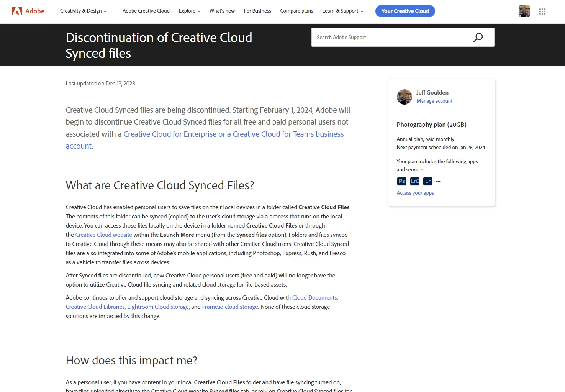Click Manage account link
565x392 pixels.
click(434, 101)
